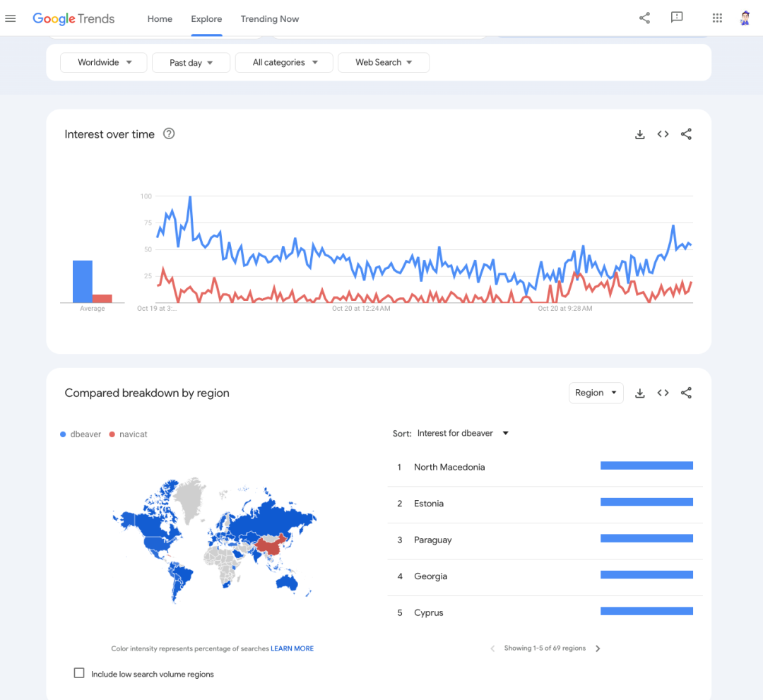Screen dimensions: 763x700
Task: Click the Showing 1-5 of 69 regions text
Action: click(545, 648)
